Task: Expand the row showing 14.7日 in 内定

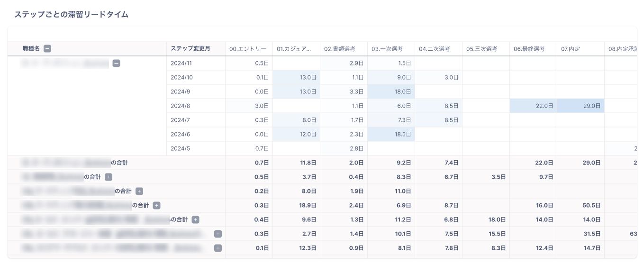Action: click(x=218, y=248)
